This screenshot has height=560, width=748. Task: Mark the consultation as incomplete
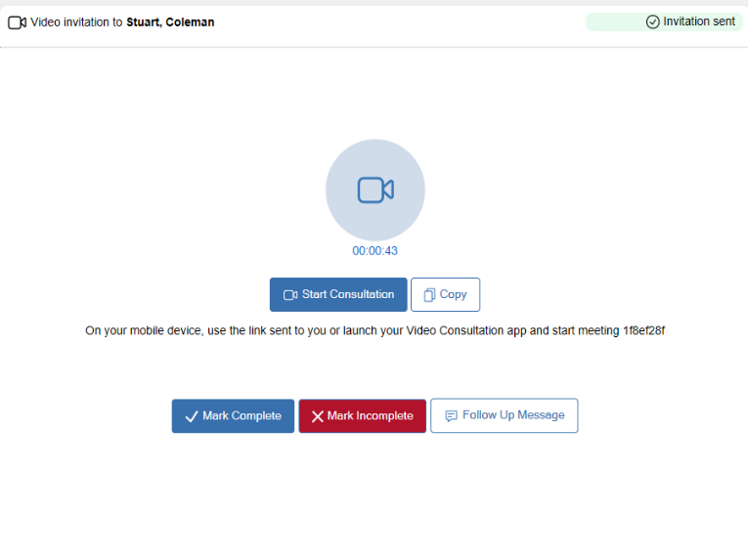tap(362, 415)
